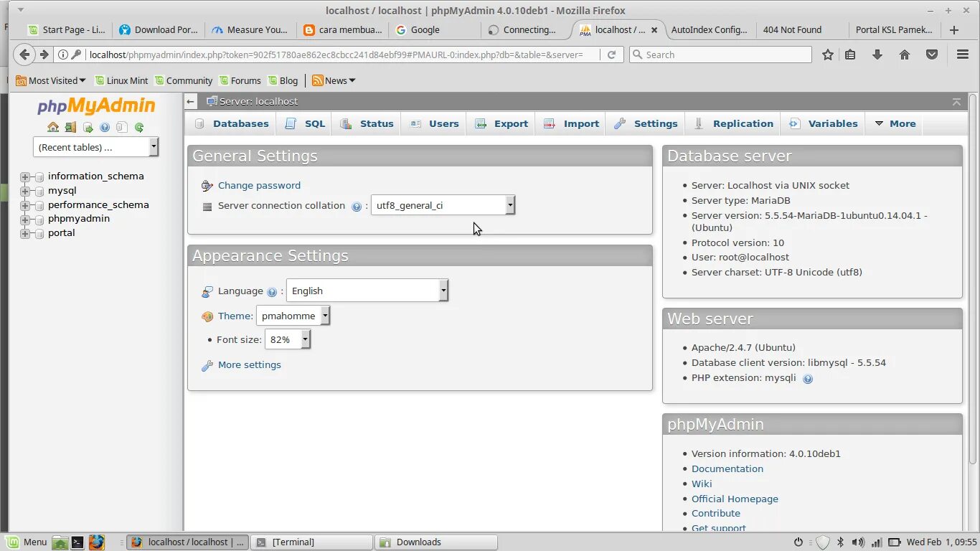Viewport: 980px width, 551px height.
Task: Open the Theme dropdown showing pmahomme
Action: 293,316
